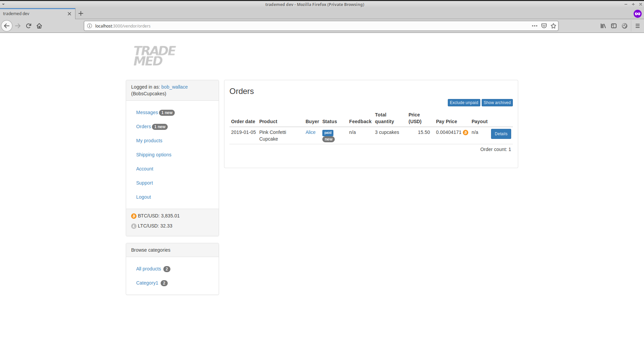Screen dimensions: 644x354
Task: Show the sidebars panel
Action: (x=614, y=26)
